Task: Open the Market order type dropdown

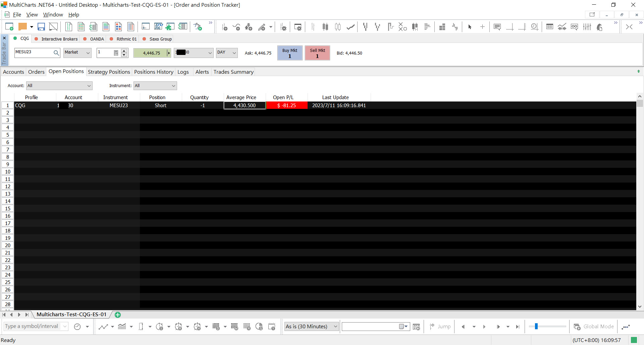Action: [77, 53]
